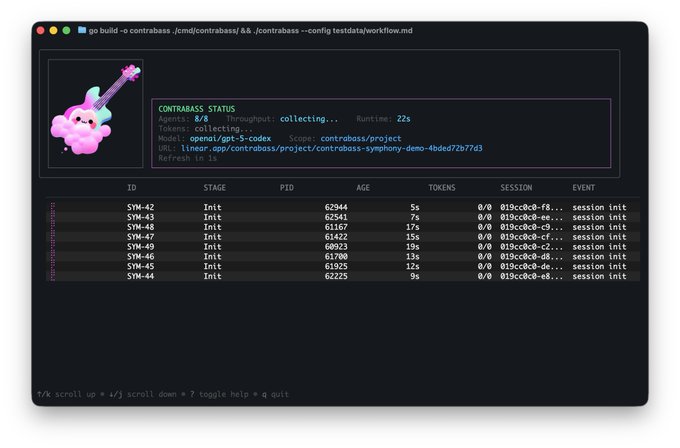Click the SESSION column header
Image resolution: width=680 pixels, height=448 pixels.
[x=516, y=188]
